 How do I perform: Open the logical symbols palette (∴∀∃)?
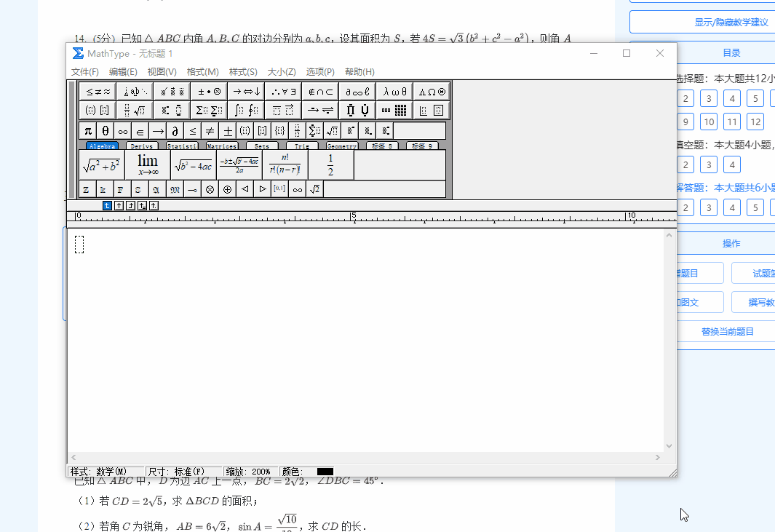283,92
